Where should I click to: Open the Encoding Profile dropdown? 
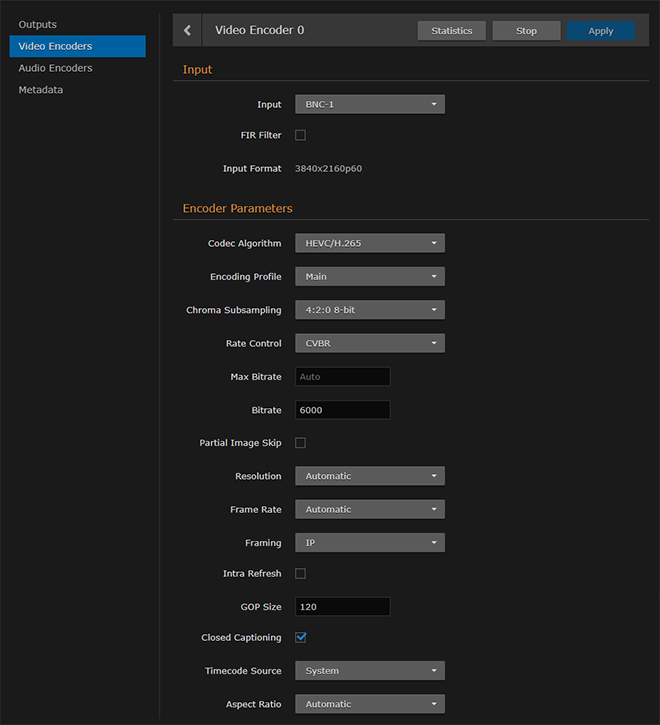[369, 277]
